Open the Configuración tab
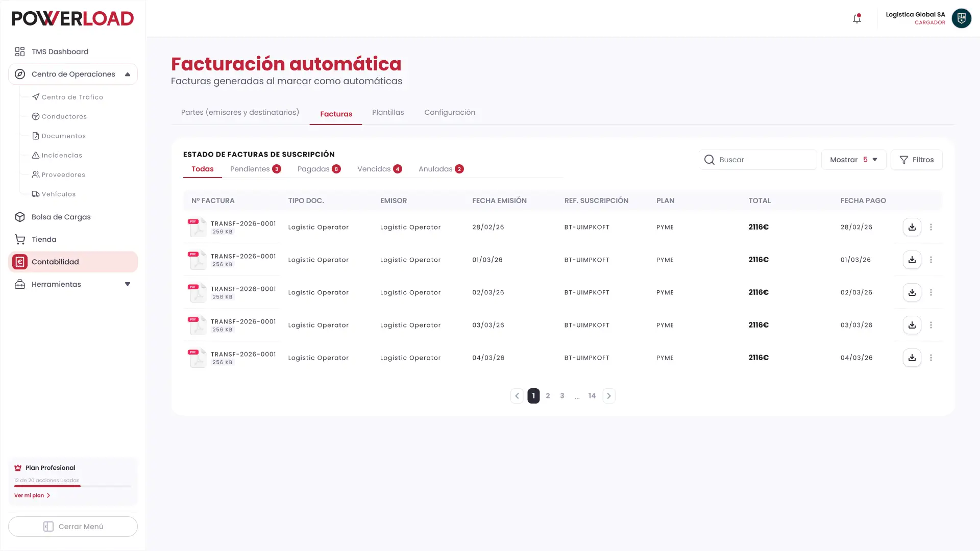Viewport: 980px width, 551px height. click(450, 112)
